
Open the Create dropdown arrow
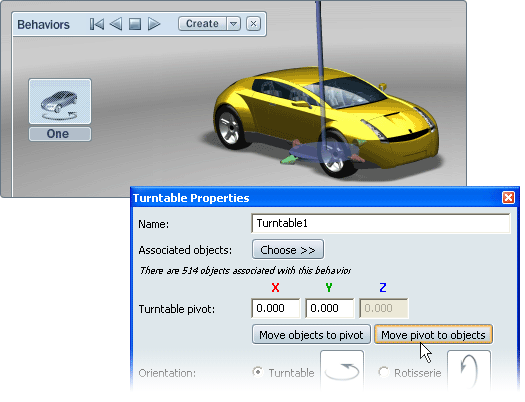click(x=234, y=24)
